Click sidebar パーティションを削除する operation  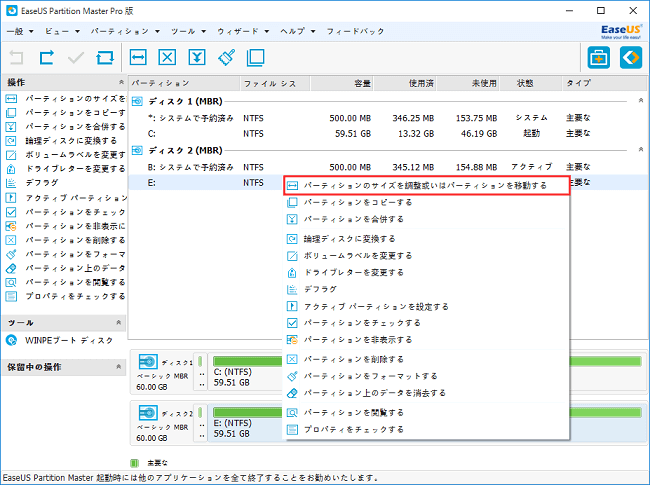pos(75,240)
